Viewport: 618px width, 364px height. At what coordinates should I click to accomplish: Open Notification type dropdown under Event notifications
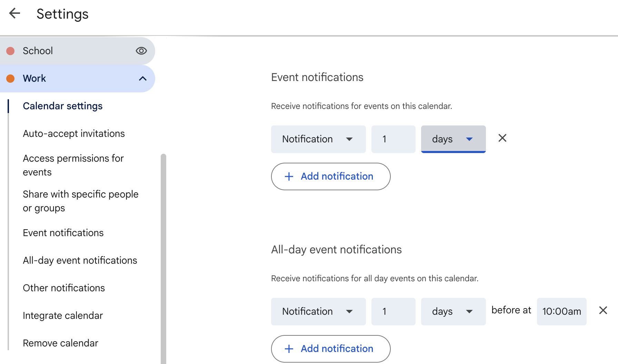(x=318, y=139)
